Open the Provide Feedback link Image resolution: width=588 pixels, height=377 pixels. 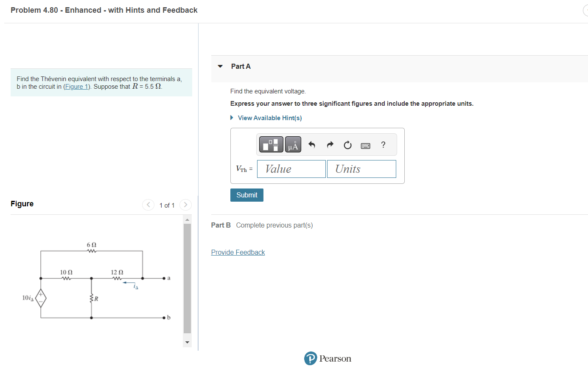click(x=238, y=252)
